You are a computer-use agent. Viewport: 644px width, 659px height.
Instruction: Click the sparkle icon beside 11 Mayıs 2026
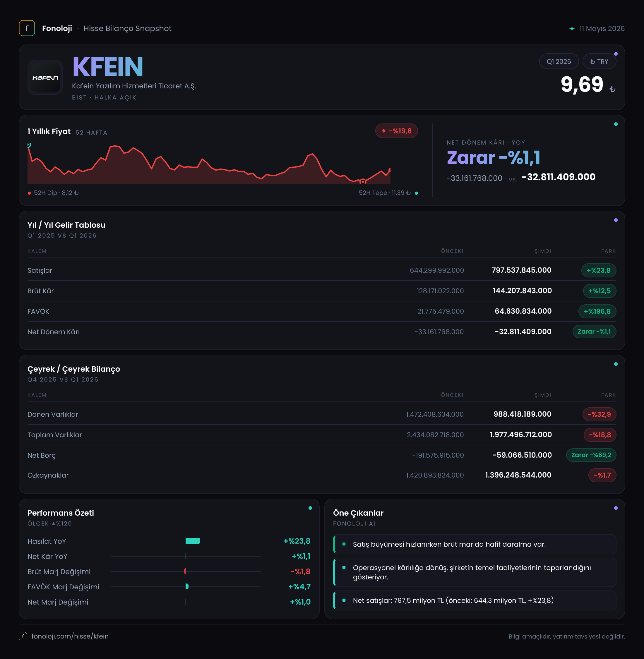point(572,29)
